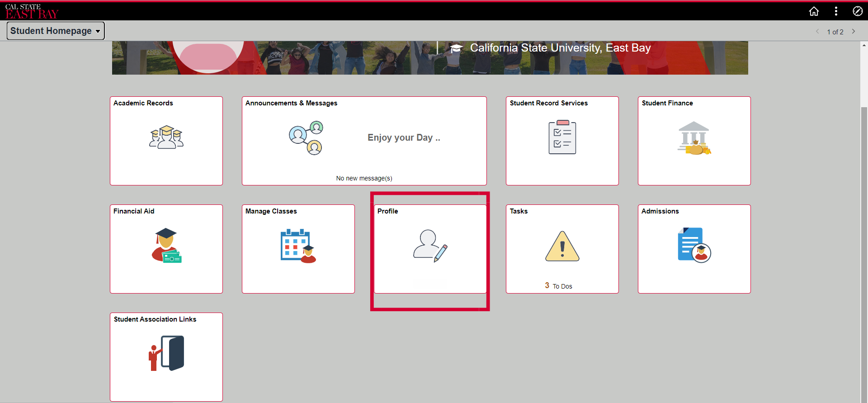868x403 pixels.
Task: Click the Admissions tile title
Action: [x=660, y=211]
